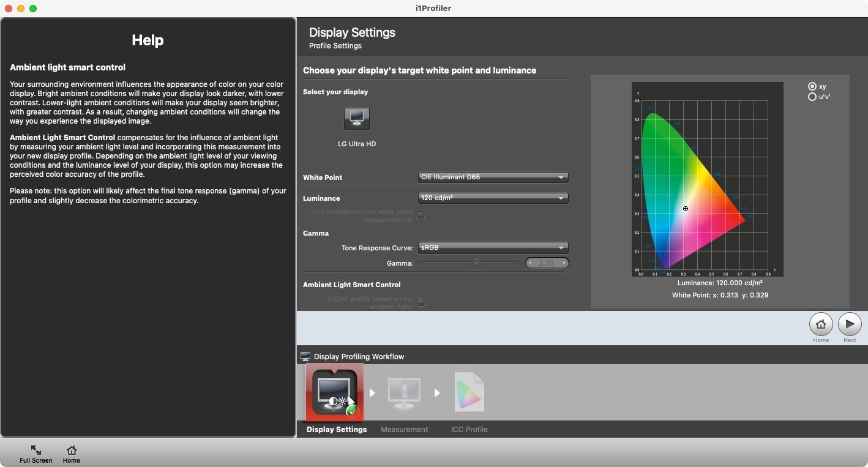The width and height of the screenshot is (868, 467).
Task: Click the Next arrow button
Action: [x=849, y=324]
